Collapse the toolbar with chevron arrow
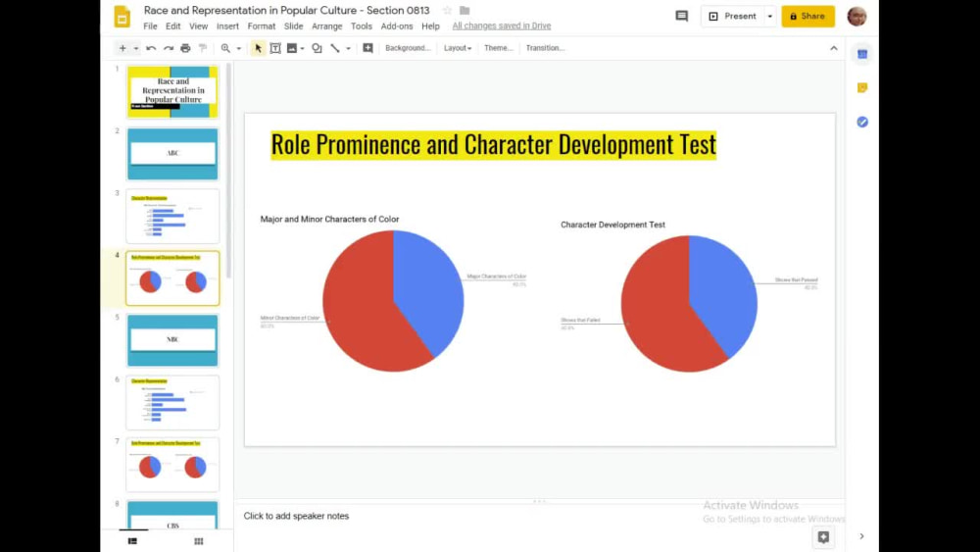The height and width of the screenshot is (552, 980). click(x=834, y=48)
